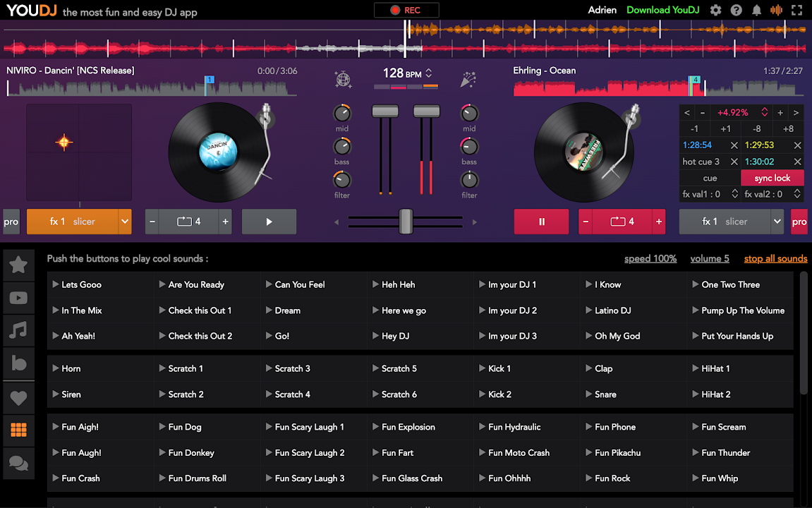Expand the left fx 1 slicer dropdown
The height and width of the screenshot is (508, 812).
pos(125,222)
